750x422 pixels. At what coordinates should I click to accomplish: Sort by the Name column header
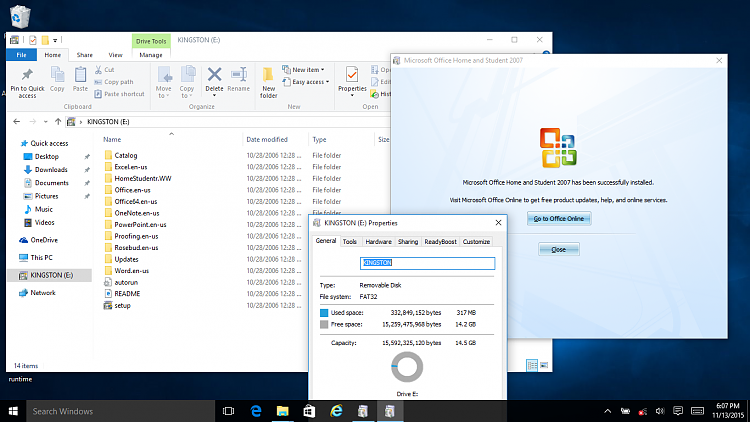[112, 140]
